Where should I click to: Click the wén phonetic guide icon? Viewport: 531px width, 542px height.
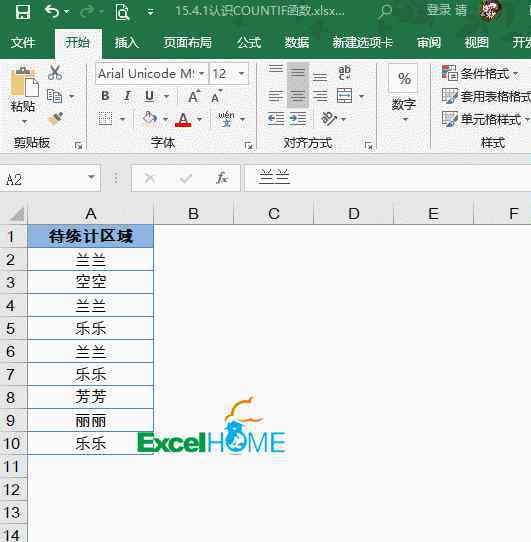226,119
